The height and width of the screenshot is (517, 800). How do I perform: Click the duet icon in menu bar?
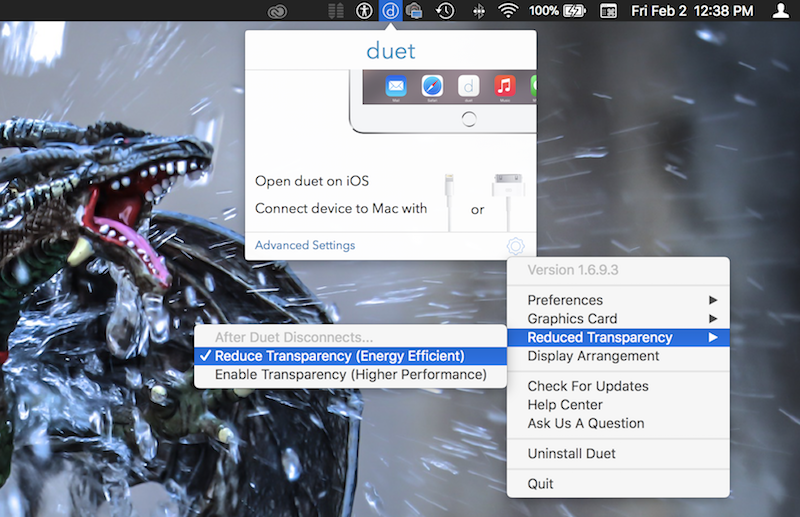click(x=390, y=11)
